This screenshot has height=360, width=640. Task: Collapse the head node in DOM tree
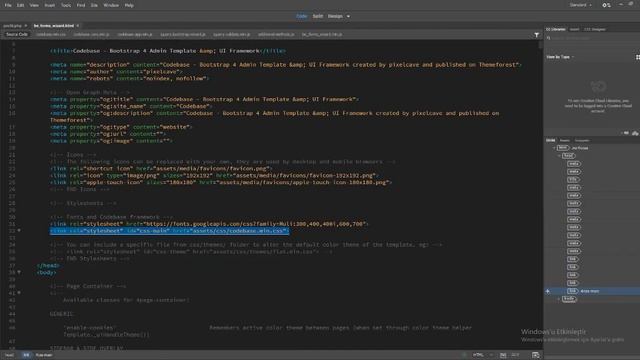pyautogui.click(x=559, y=156)
